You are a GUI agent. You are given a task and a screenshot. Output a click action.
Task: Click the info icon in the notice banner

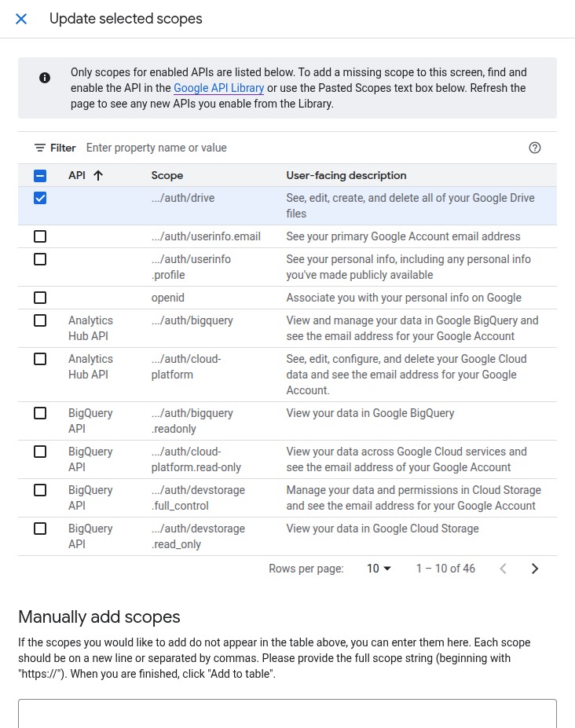click(45, 78)
